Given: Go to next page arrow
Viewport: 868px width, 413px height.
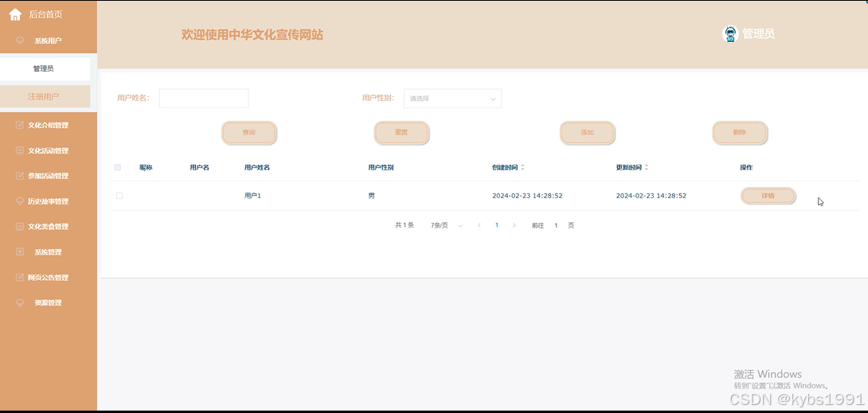Looking at the screenshot, I should (514, 225).
